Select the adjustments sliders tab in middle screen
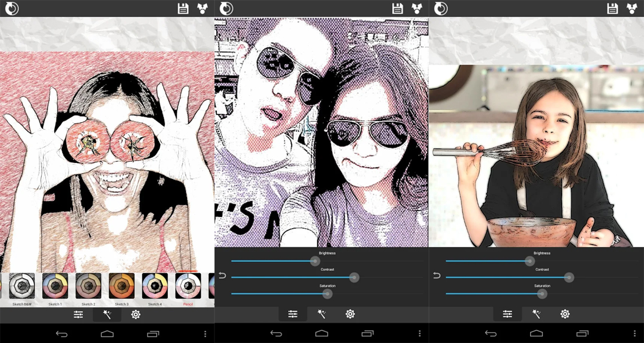The height and width of the screenshot is (343, 644). [293, 314]
